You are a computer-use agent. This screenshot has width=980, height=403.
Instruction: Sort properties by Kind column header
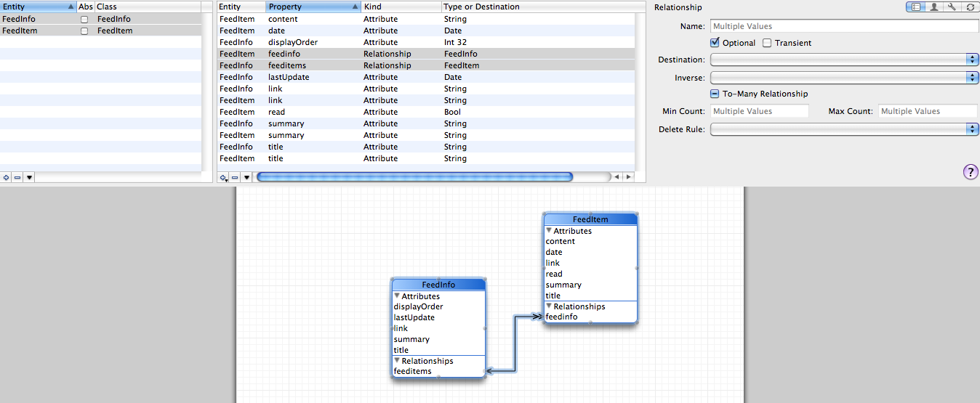pos(401,7)
